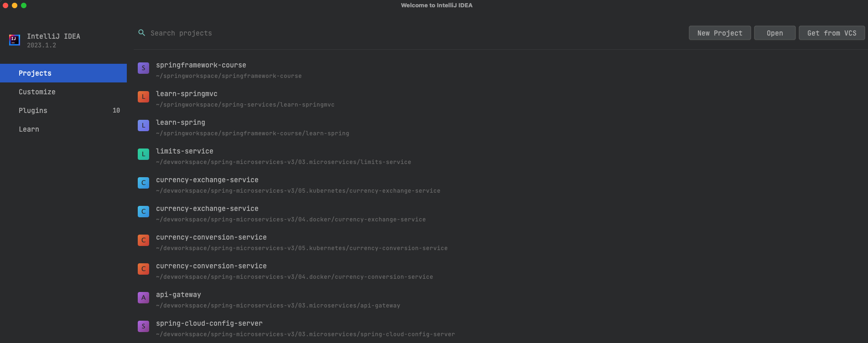
Task: Click the Plugins count badge 10
Action: click(116, 110)
